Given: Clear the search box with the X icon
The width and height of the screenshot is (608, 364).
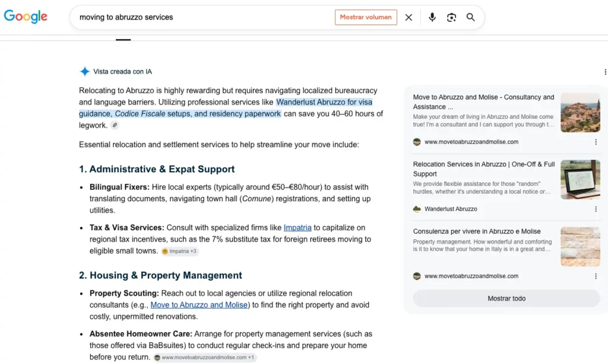Looking at the screenshot, I should (x=408, y=17).
